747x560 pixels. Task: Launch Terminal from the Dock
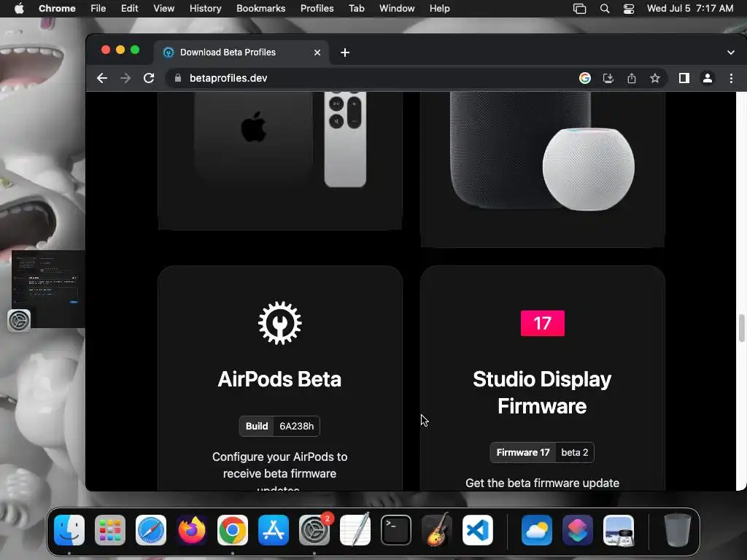click(396, 530)
